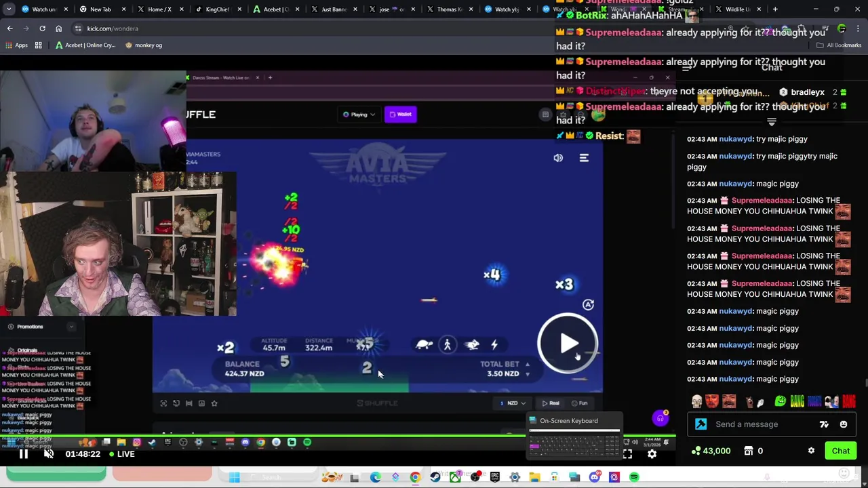Click bradleyx in chat leaderboard
The width and height of the screenshot is (868, 488).
(807, 92)
